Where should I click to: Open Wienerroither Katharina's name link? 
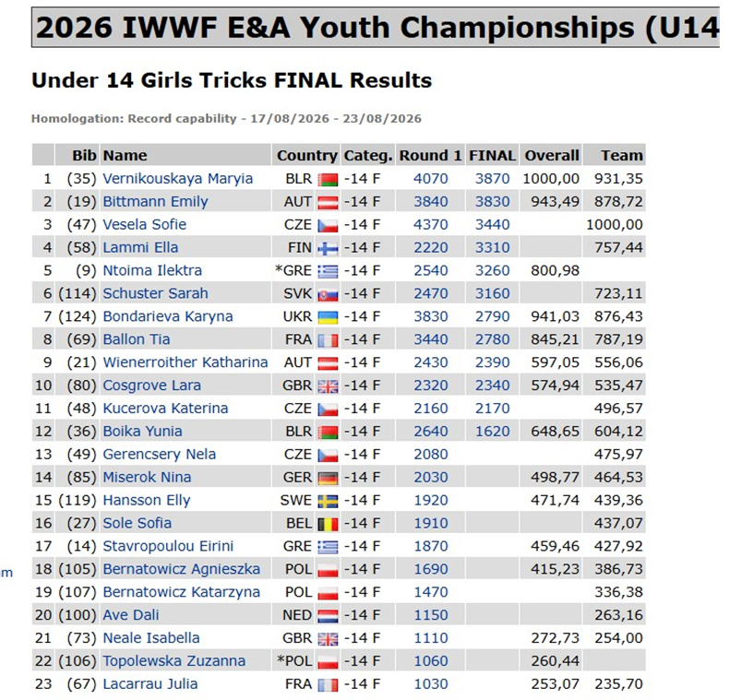[x=185, y=362]
